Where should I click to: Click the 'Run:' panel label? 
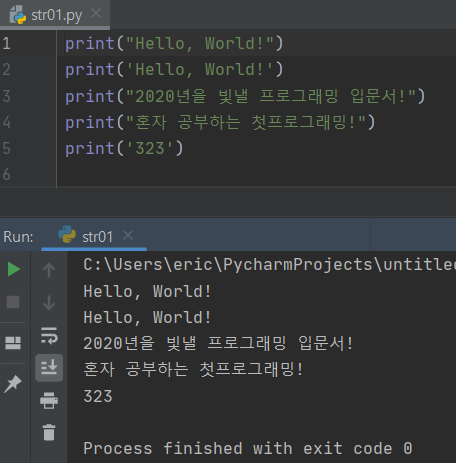[x=18, y=237]
